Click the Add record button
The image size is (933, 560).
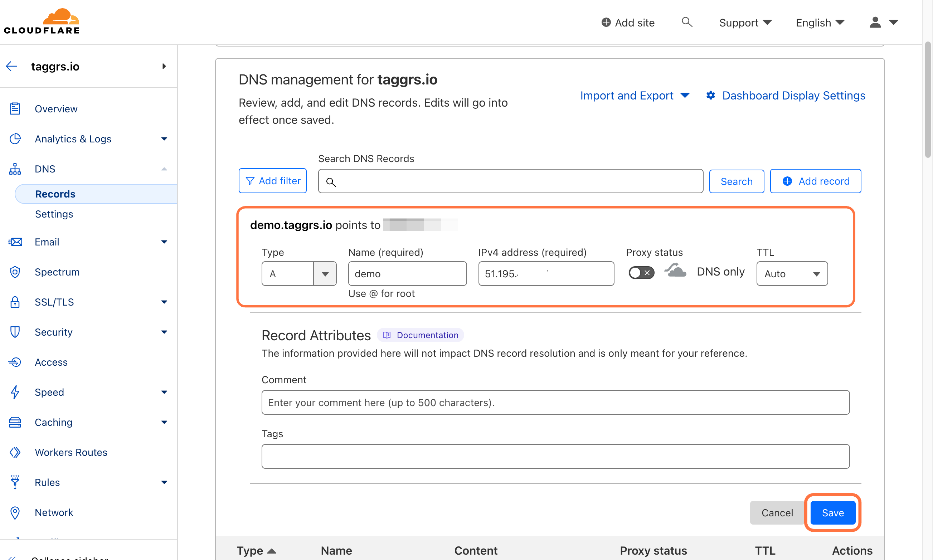tap(816, 181)
